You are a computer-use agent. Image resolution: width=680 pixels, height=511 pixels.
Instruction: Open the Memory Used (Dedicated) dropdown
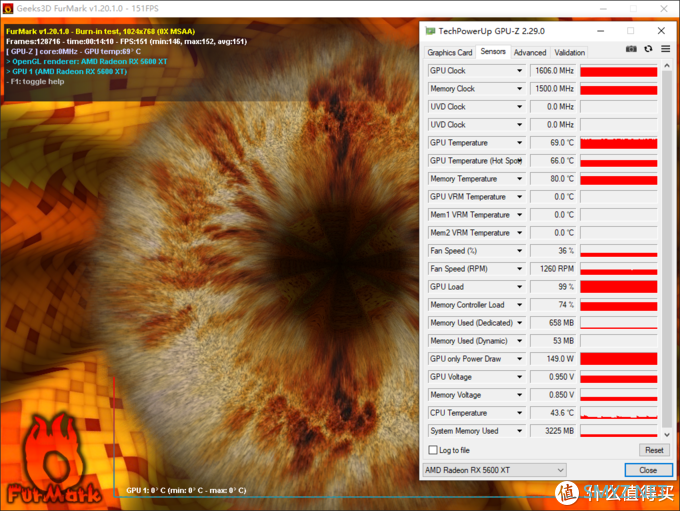[520, 323]
